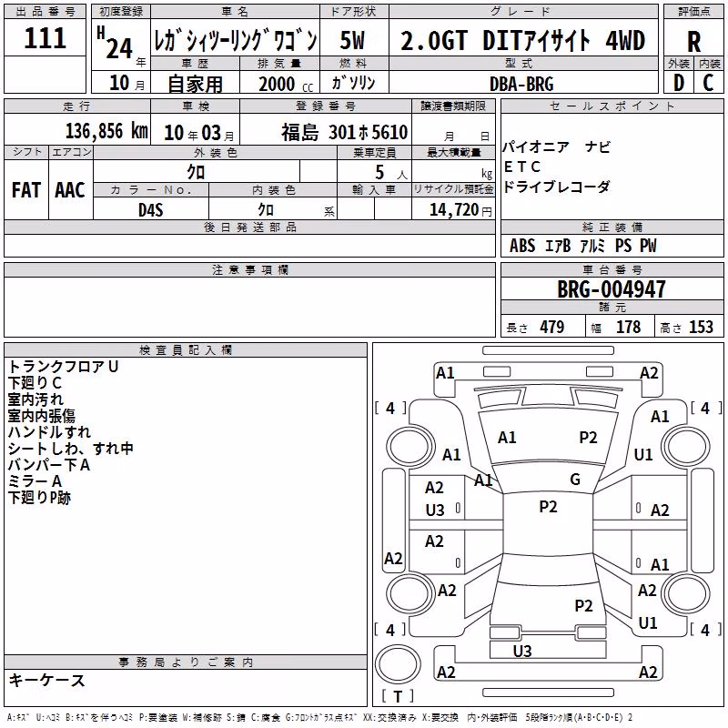Click the inspector note 下廻りC
Image resolution: width=728 pixels, height=728 pixels.
[x=35, y=383]
